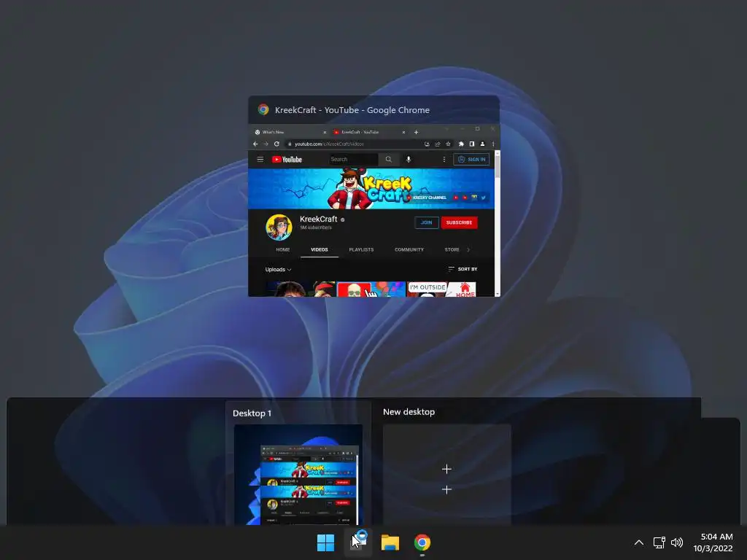Click the share page icon in address bar
747x560 pixels.
pyautogui.click(x=438, y=144)
